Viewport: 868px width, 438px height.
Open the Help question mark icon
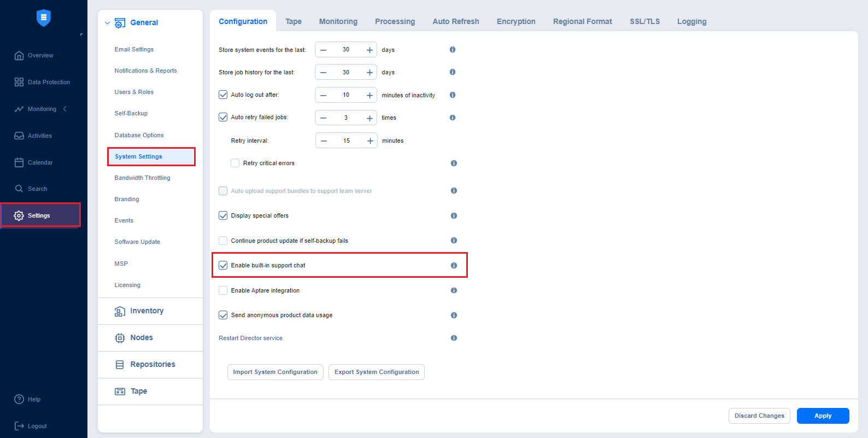pos(19,399)
